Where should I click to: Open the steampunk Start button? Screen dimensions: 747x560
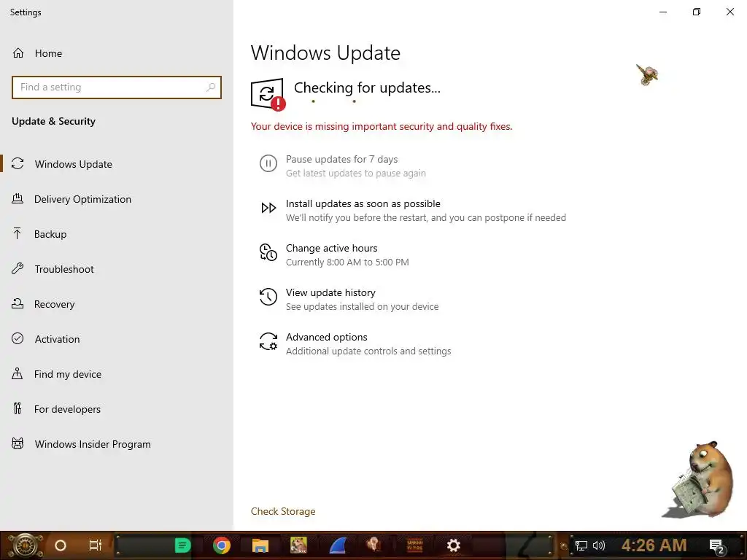tap(26, 545)
